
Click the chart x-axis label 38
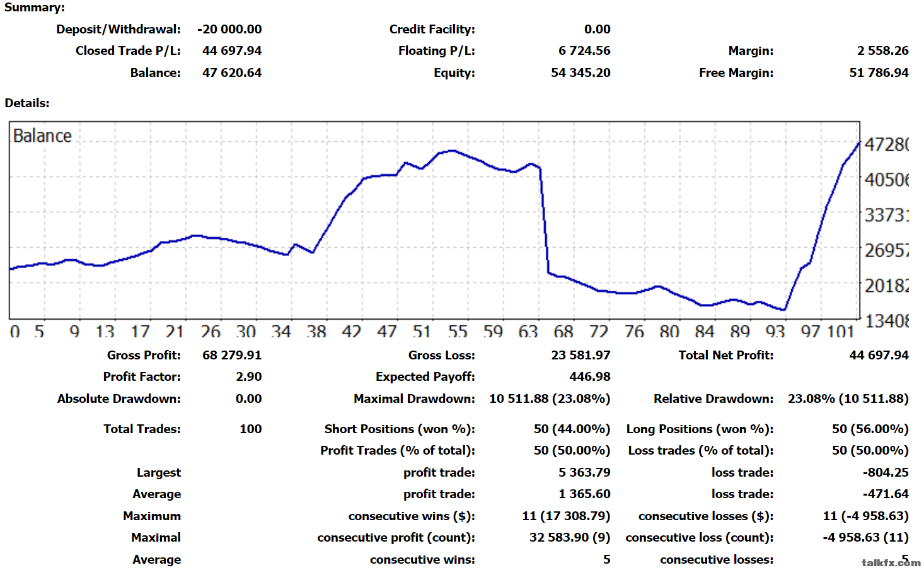(316, 331)
